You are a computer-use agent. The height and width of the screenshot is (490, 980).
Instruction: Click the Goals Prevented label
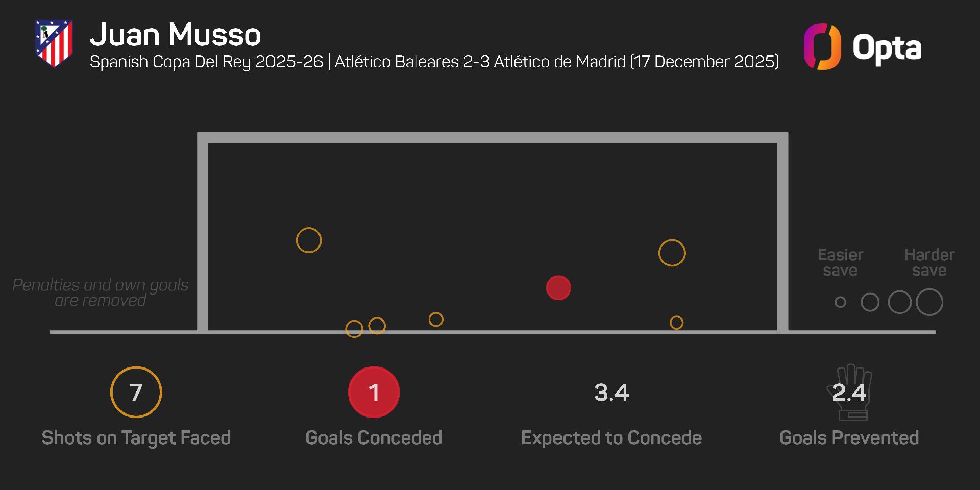click(x=849, y=438)
